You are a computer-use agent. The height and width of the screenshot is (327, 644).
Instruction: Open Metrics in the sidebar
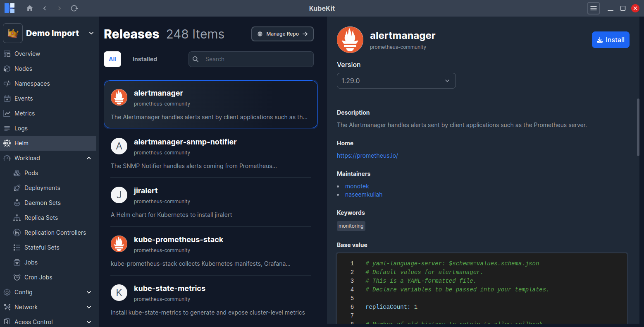(x=24, y=113)
